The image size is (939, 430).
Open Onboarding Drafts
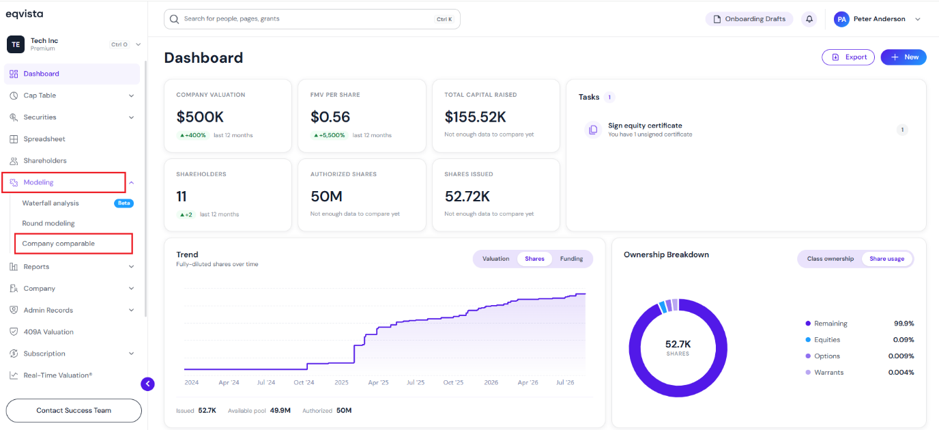tap(749, 19)
